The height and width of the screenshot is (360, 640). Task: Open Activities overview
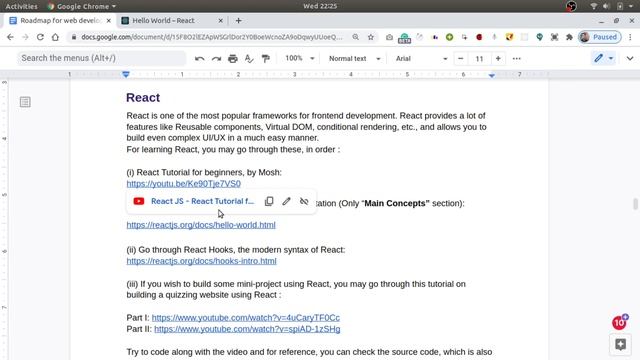click(21, 6)
